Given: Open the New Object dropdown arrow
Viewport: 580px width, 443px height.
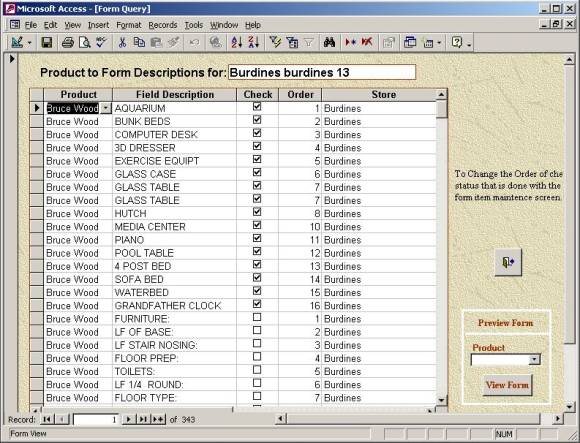Looking at the screenshot, I should point(439,43).
